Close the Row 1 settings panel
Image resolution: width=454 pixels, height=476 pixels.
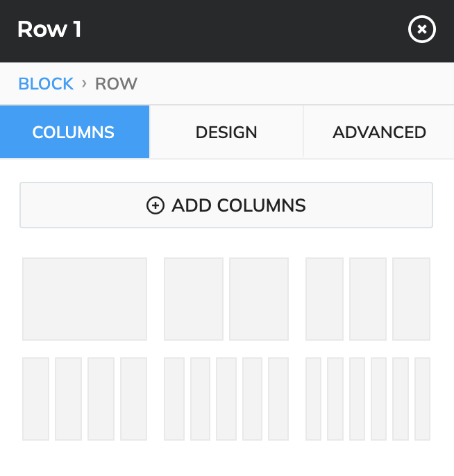point(422,30)
